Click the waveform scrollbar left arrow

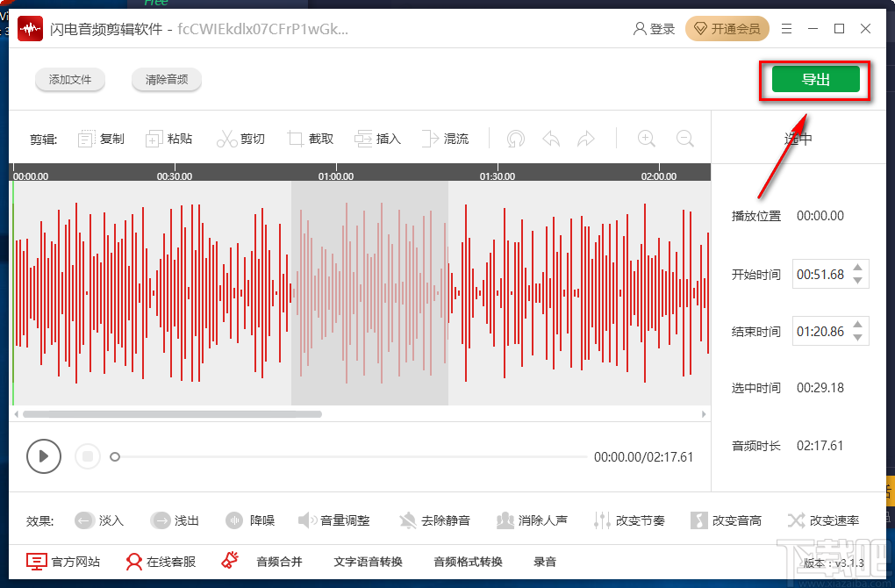pos(17,414)
